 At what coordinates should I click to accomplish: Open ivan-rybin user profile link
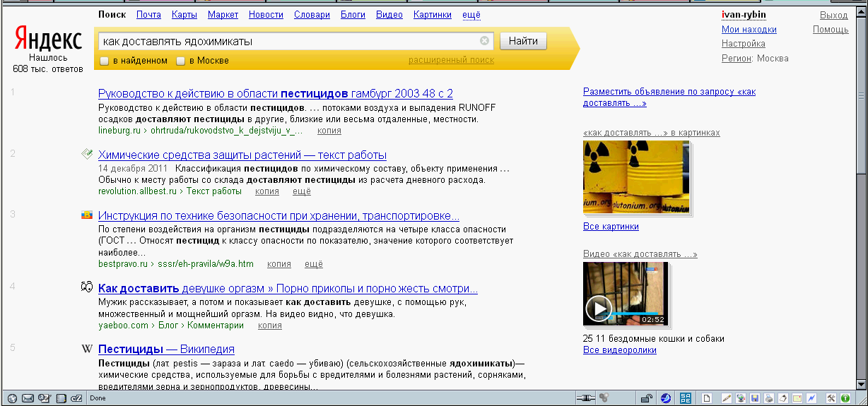pyautogui.click(x=744, y=15)
